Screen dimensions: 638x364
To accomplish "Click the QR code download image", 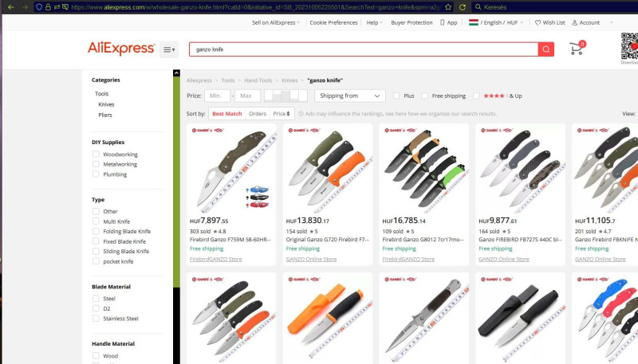I will tap(629, 46).
